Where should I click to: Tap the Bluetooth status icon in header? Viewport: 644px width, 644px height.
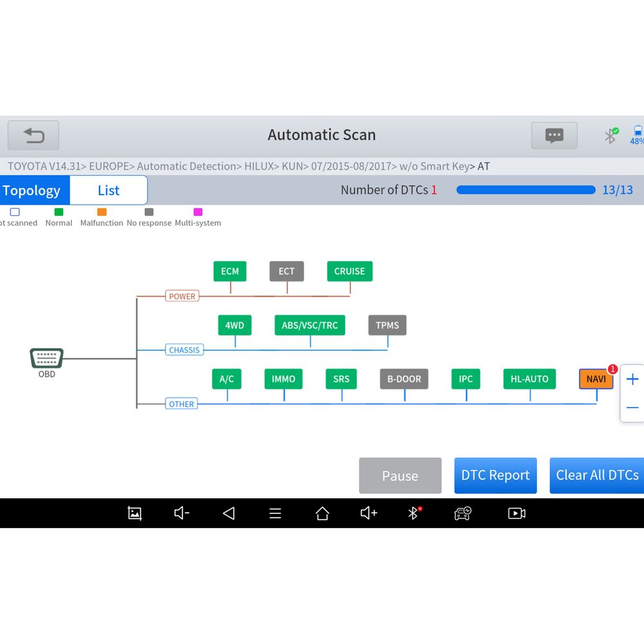coord(611,135)
